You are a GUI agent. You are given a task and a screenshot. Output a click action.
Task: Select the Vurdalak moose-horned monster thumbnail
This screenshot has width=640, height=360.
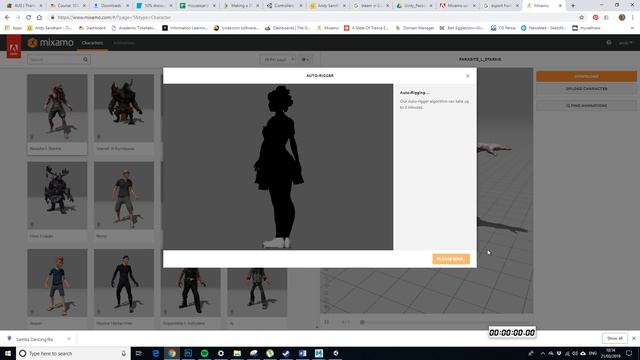coord(57,195)
